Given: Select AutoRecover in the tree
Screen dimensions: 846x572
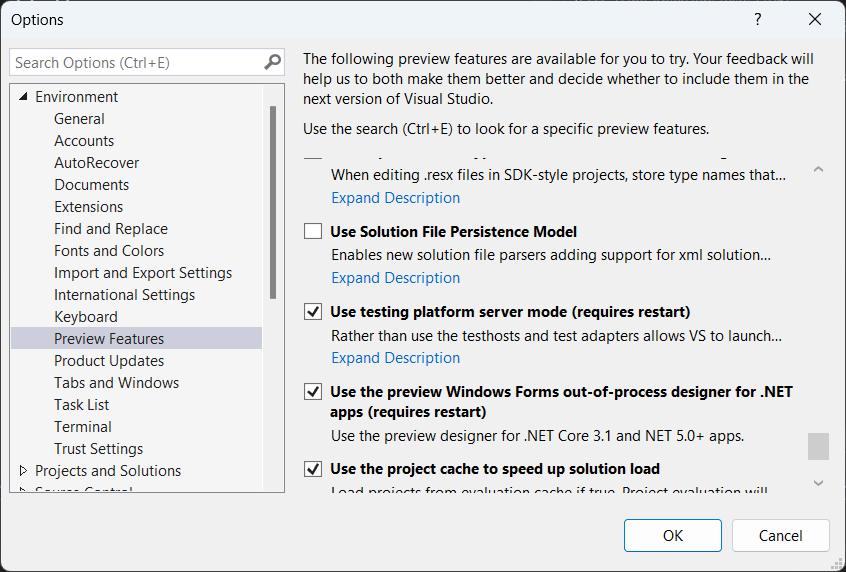Looking at the screenshot, I should pos(97,163).
